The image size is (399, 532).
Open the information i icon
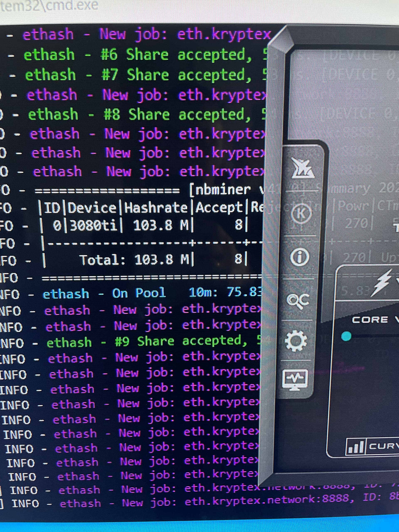[x=300, y=257]
